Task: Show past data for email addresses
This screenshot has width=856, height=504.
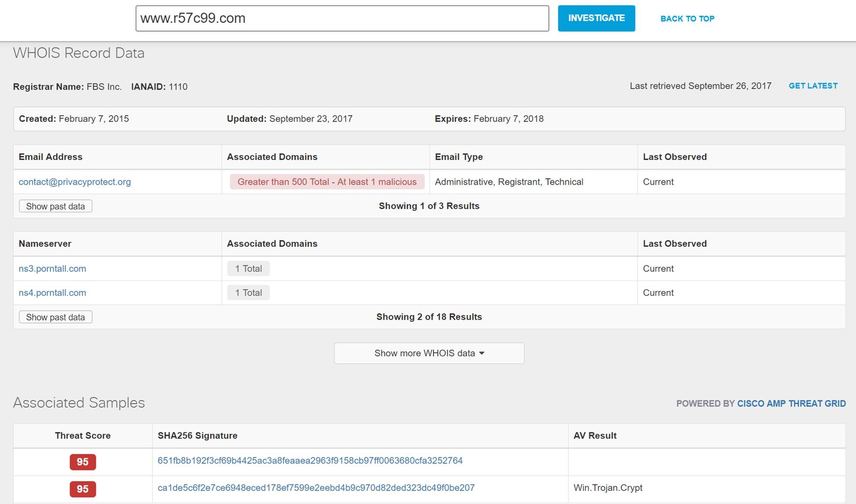Action: [x=55, y=206]
